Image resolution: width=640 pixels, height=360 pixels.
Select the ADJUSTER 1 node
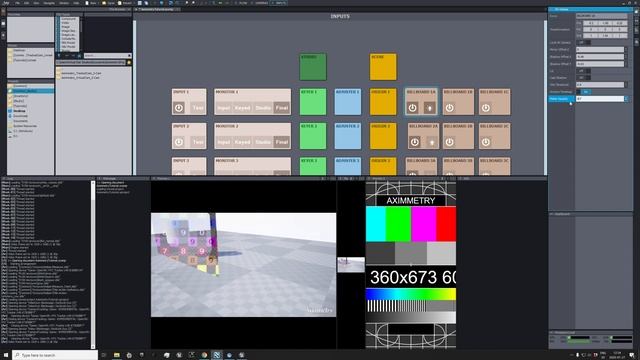(x=348, y=102)
